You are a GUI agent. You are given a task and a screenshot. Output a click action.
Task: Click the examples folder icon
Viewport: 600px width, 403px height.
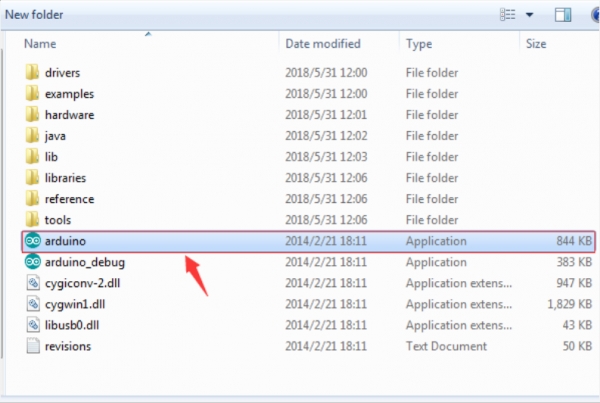coord(33,93)
